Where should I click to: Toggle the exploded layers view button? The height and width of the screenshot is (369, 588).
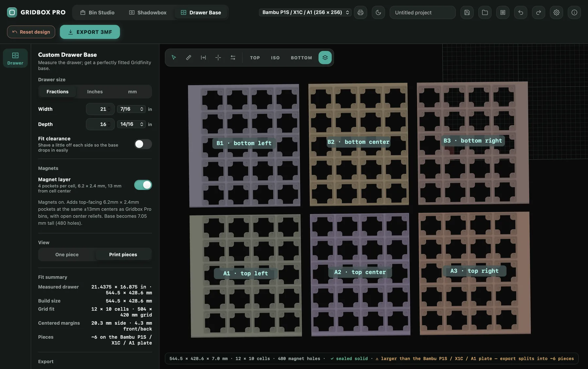[x=325, y=57]
